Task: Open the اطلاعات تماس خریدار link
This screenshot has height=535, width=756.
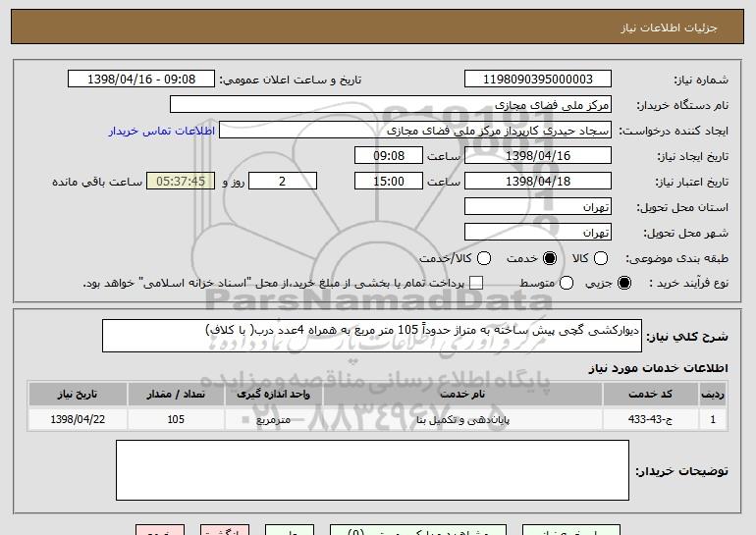Action: click(x=162, y=131)
